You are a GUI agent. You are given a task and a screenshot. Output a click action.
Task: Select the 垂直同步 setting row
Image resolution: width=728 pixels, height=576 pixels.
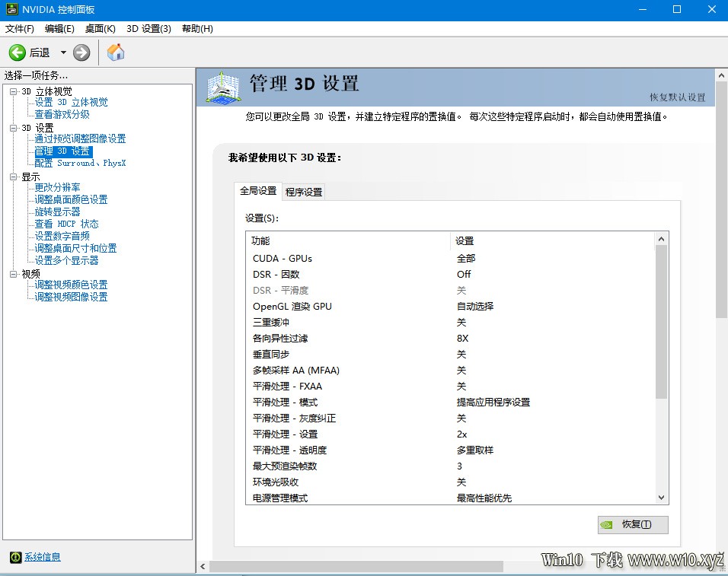point(450,355)
